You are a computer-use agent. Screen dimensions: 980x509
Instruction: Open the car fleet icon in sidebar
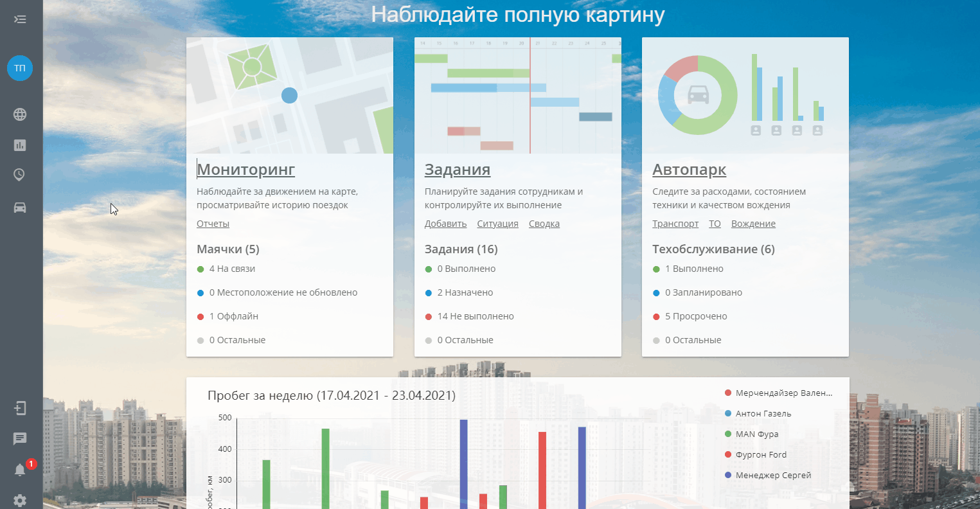coord(20,208)
